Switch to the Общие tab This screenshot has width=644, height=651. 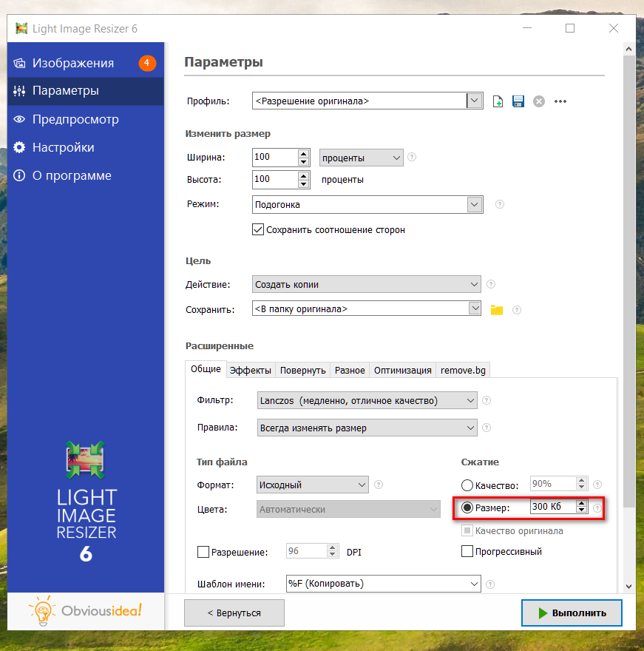click(x=206, y=369)
